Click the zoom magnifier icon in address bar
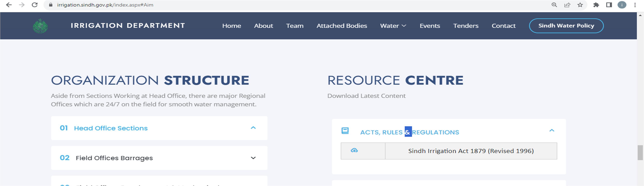 click(x=554, y=5)
